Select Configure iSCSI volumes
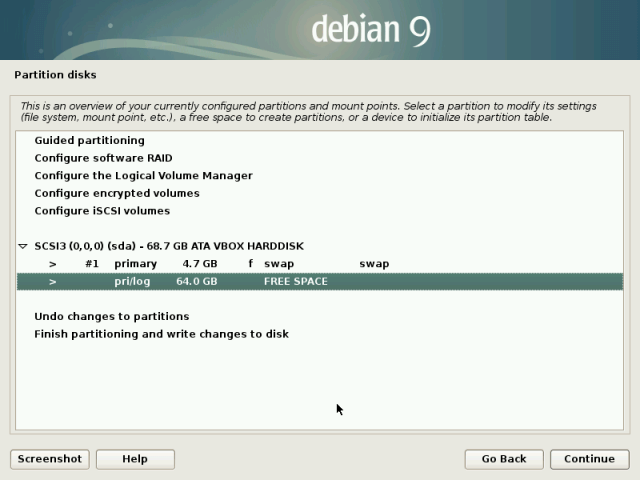 tap(102, 211)
